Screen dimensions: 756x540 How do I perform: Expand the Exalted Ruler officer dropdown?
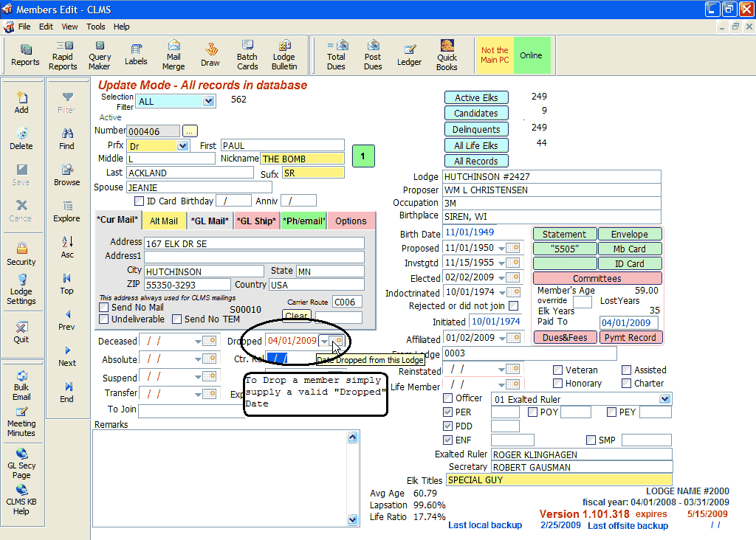[x=665, y=399]
